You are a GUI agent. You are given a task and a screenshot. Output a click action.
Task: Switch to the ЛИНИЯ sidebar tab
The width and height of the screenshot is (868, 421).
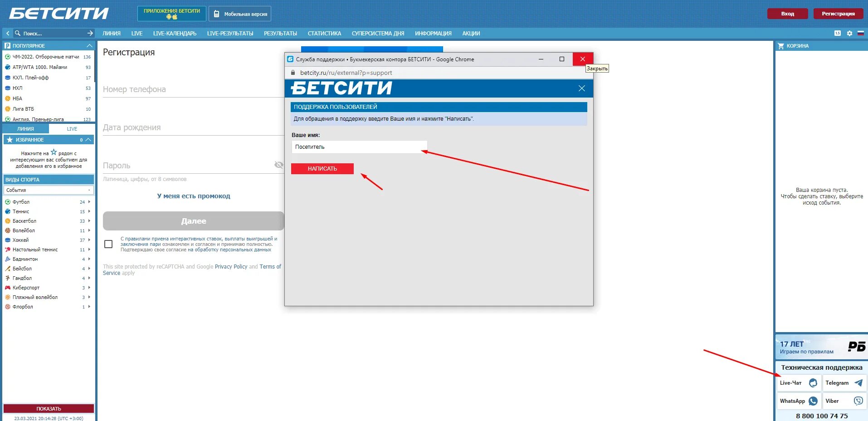tap(26, 129)
